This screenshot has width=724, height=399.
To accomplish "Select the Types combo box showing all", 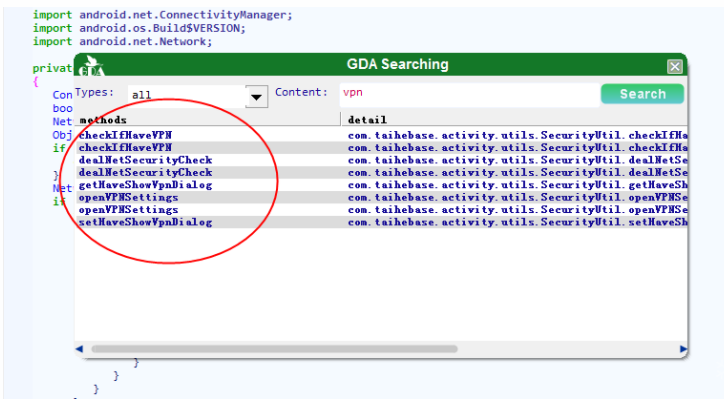I will 198,96.
